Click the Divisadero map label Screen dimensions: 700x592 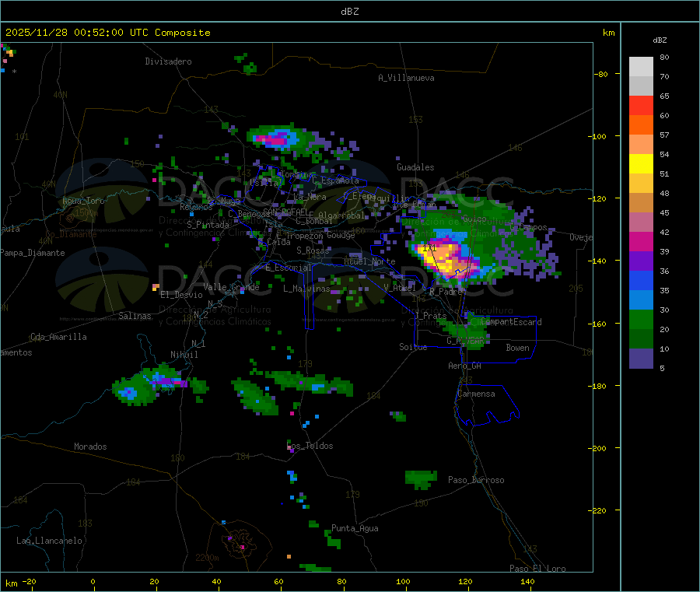tap(168, 61)
